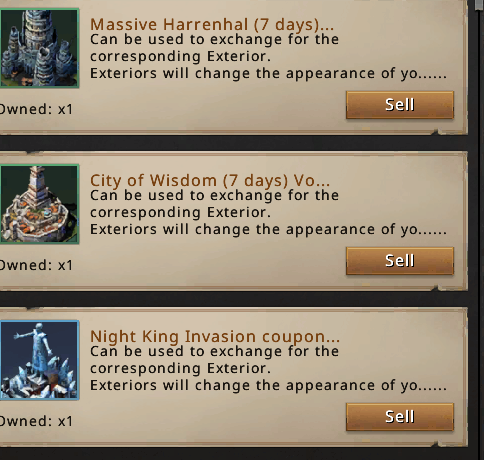
Task: Click Owned x1 under the City of Wisdom icon
Action: coord(36,265)
